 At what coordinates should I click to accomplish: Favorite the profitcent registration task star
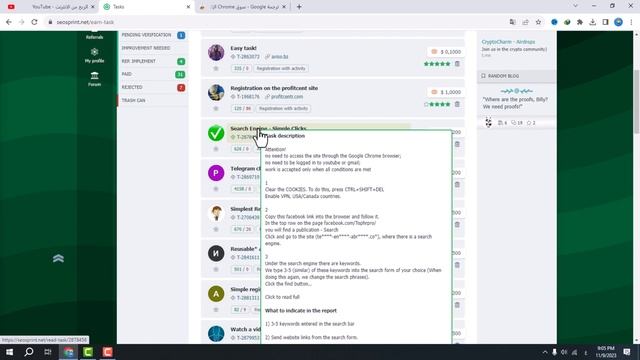[216, 109]
